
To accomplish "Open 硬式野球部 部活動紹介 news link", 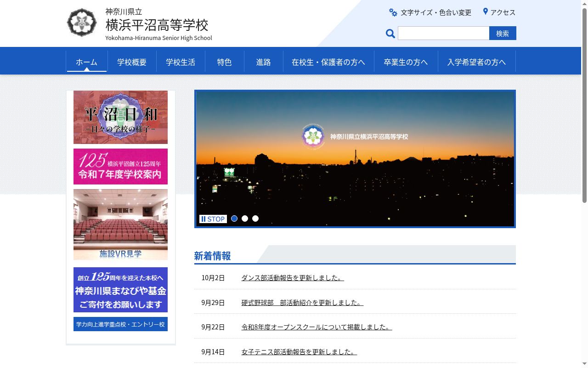I will (302, 303).
